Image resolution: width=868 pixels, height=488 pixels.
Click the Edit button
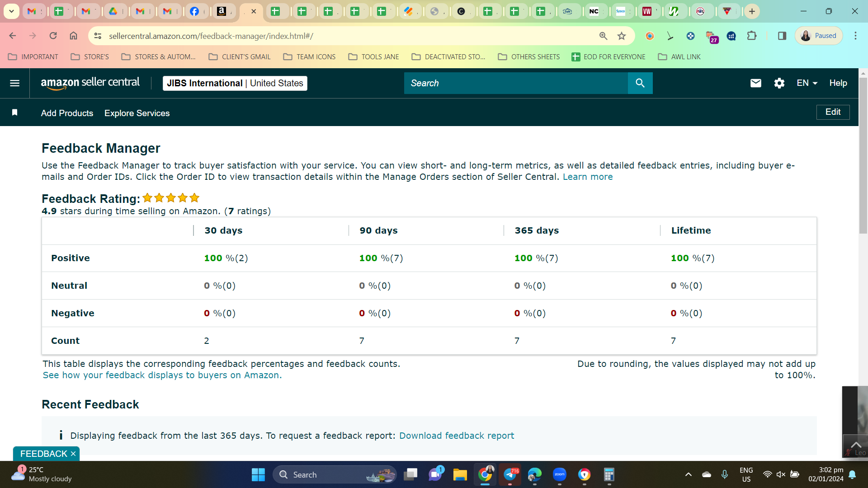click(833, 112)
